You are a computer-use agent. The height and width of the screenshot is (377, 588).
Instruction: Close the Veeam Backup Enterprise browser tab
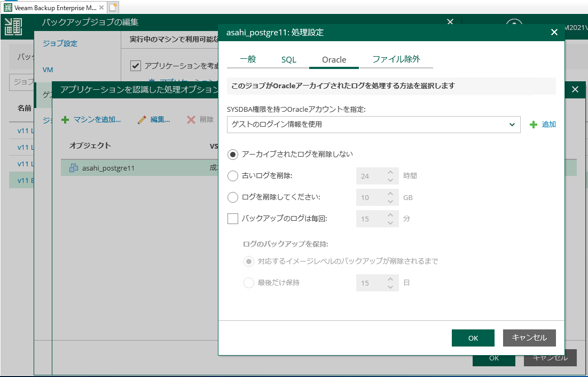(x=101, y=7)
